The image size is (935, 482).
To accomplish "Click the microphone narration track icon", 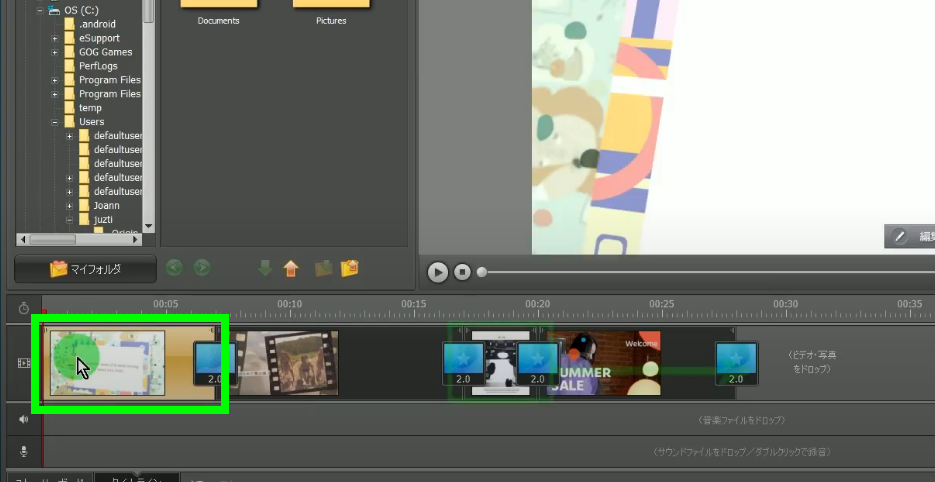I will pos(24,451).
